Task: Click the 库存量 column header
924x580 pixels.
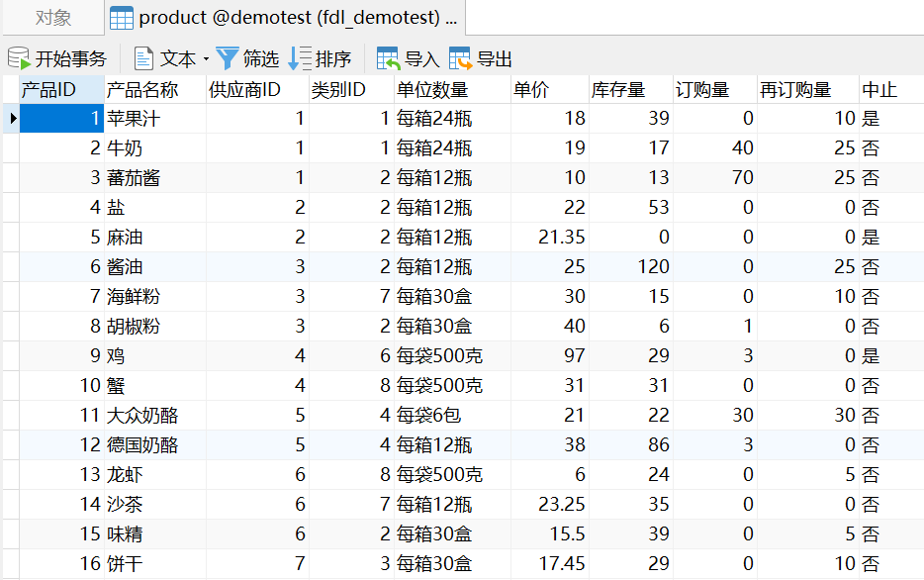Action: (x=618, y=90)
